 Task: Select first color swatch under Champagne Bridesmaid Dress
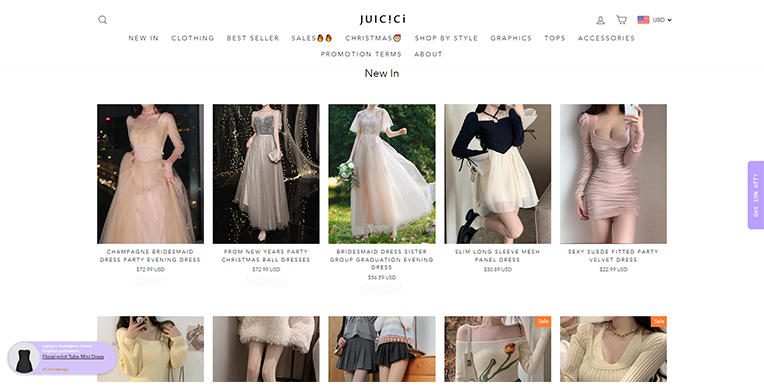point(139,281)
